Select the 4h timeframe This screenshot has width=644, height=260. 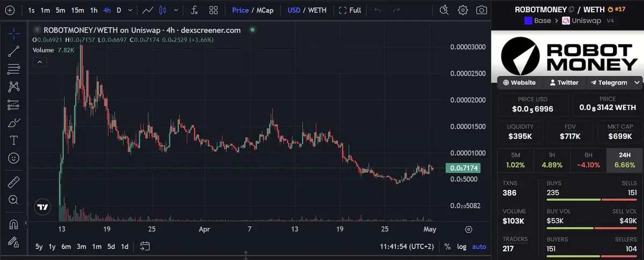(107, 10)
